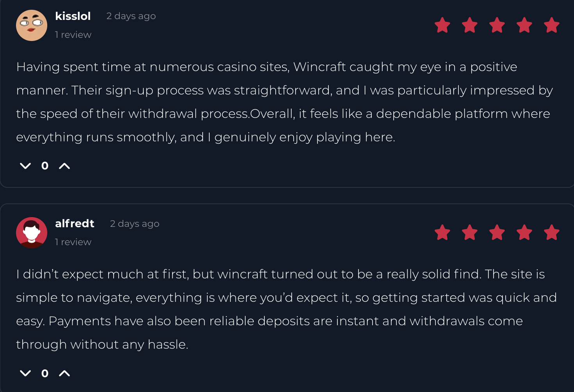Click first star in kisslol's rating
Viewport: 574px width, 392px height.
(442, 25)
